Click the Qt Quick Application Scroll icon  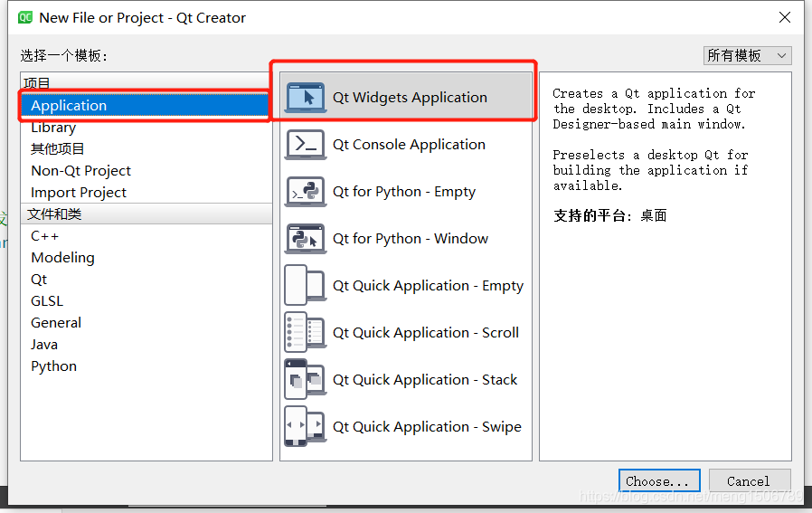(306, 333)
